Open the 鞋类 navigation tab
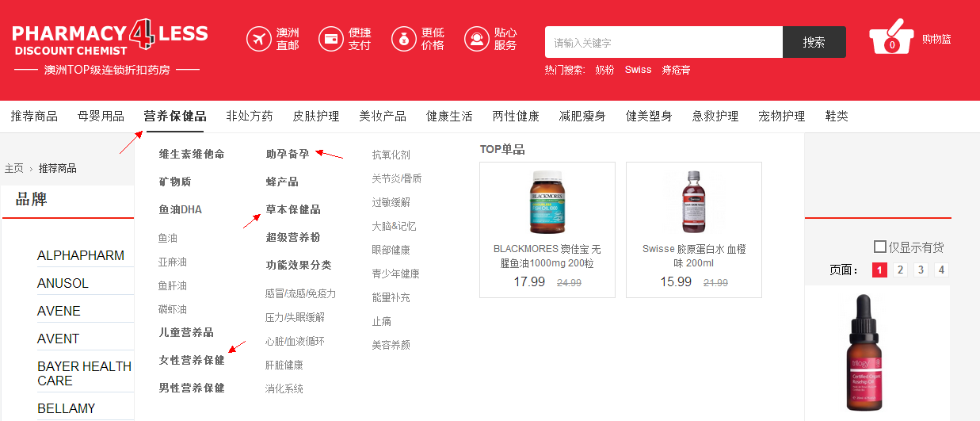This screenshot has width=980, height=421. [837, 117]
